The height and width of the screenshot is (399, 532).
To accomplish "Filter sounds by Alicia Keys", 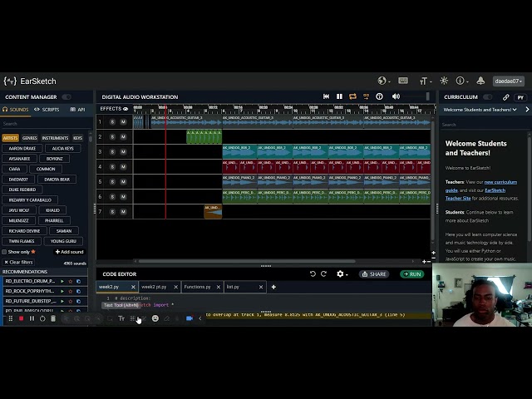I will [x=63, y=149].
